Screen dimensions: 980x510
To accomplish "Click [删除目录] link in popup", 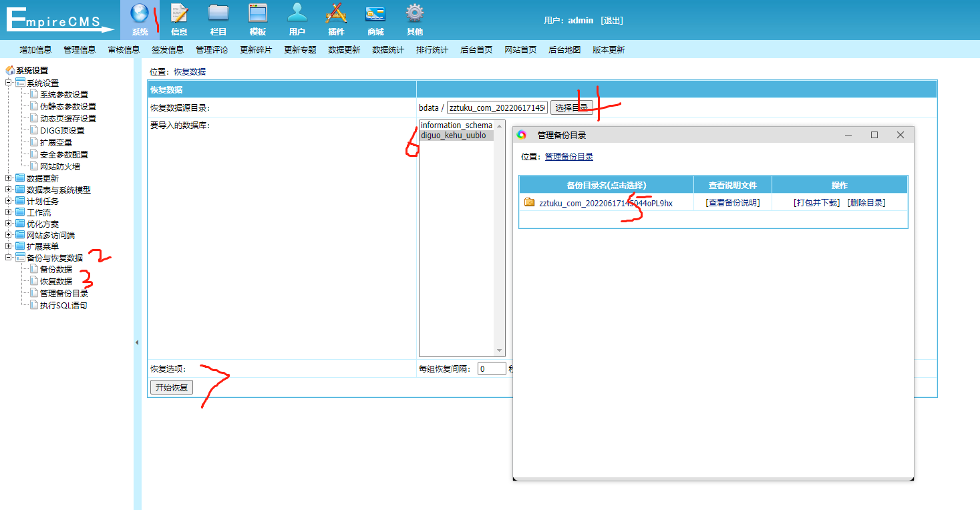I will [866, 203].
